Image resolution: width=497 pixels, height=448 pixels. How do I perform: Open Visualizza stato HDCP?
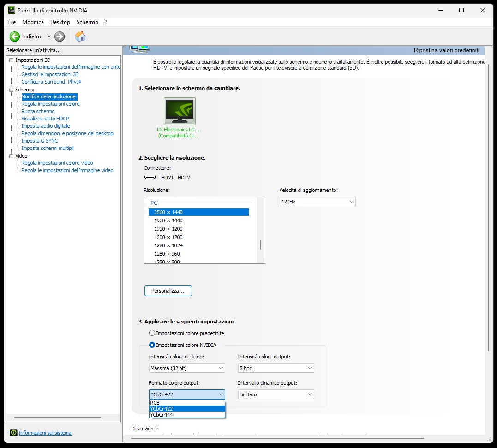point(45,119)
